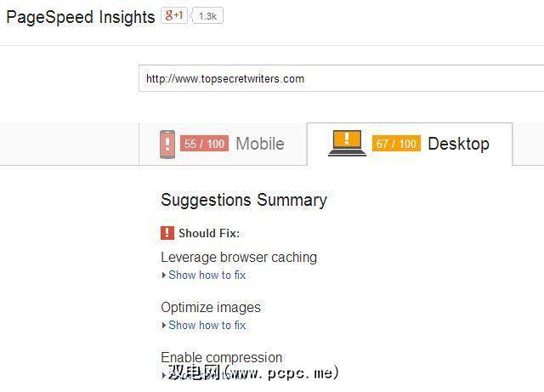Click the URL field with topsecretwriters.com
544x392 pixels.
point(340,78)
